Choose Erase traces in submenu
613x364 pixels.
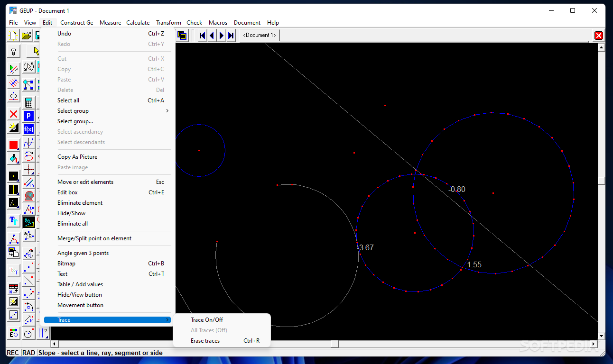coord(222,341)
